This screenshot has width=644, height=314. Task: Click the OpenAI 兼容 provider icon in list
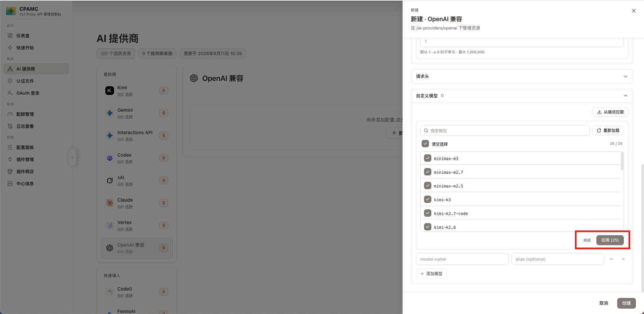pyautogui.click(x=110, y=248)
